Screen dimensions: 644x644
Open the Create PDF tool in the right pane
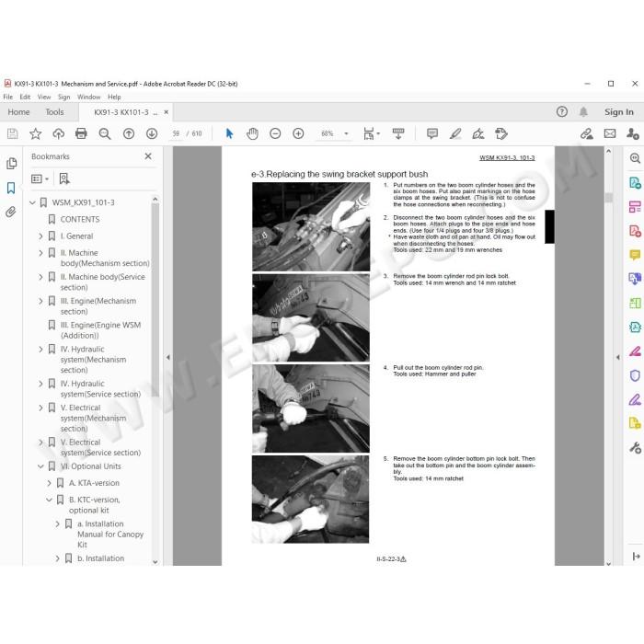coord(635,231)
